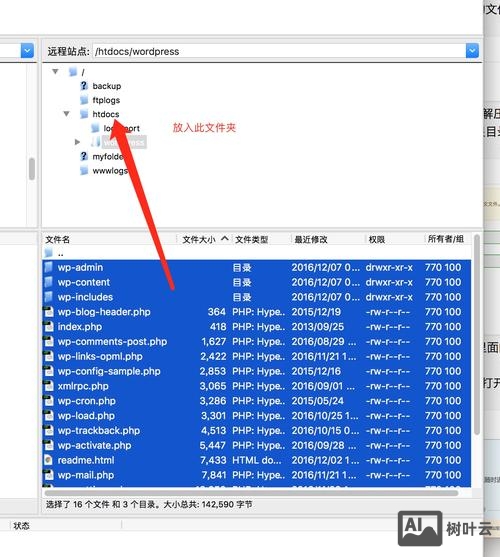
Task: Click the 状态 column header in queue
Action: click(21, 526)
